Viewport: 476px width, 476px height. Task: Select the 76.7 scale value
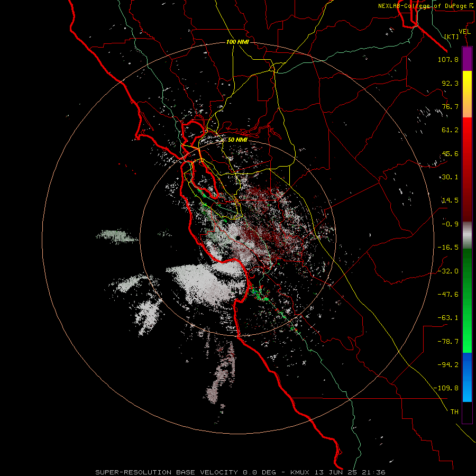point(450,106)
